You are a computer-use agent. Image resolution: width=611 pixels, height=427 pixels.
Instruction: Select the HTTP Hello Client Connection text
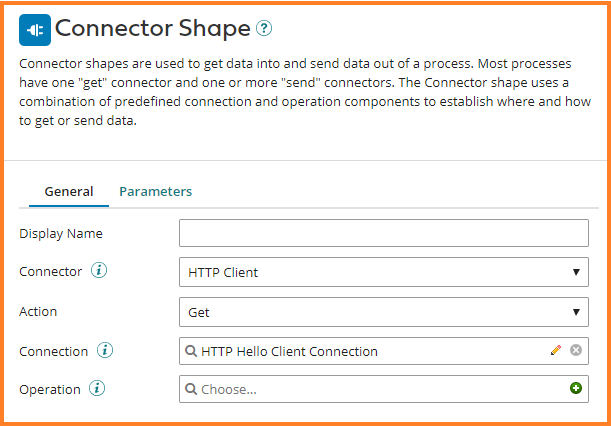tap(289, 351)
